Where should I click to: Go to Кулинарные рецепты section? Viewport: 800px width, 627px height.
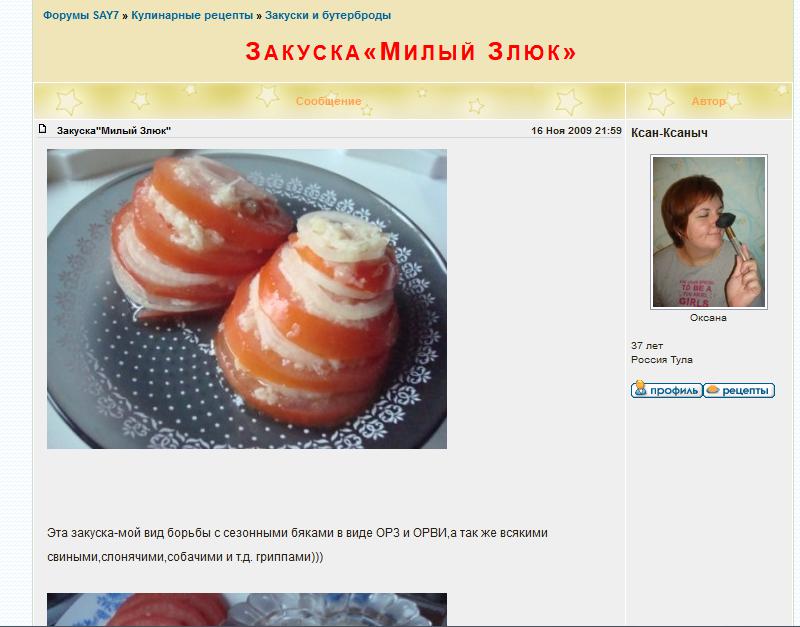(192, 15)
